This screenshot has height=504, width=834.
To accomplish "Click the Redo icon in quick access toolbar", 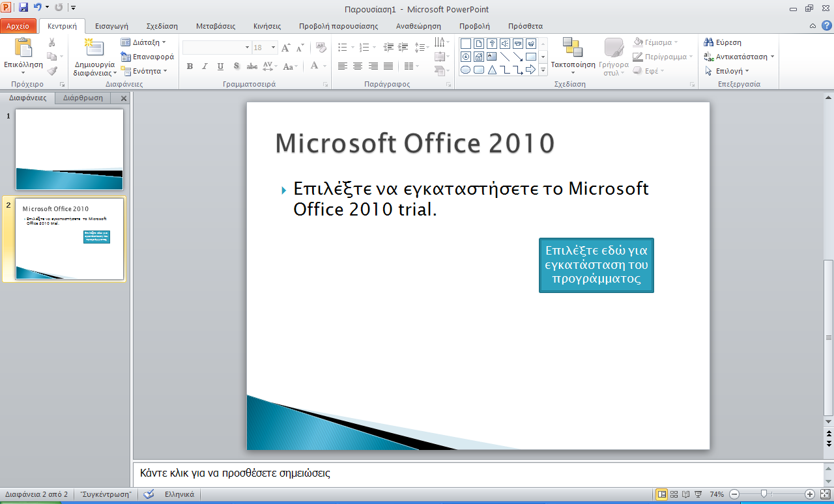I will coord(59,8).
